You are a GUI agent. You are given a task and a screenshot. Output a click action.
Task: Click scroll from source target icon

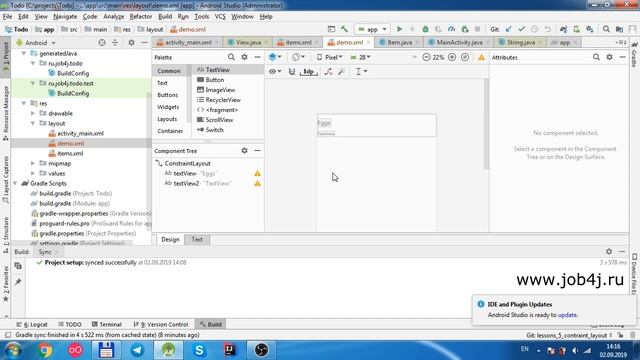pyautogui.click(x=102, y=42)
